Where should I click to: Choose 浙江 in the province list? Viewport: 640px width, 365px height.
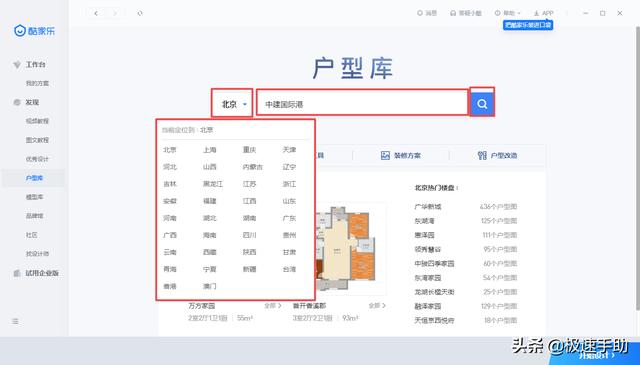click(x=289, y=184)
